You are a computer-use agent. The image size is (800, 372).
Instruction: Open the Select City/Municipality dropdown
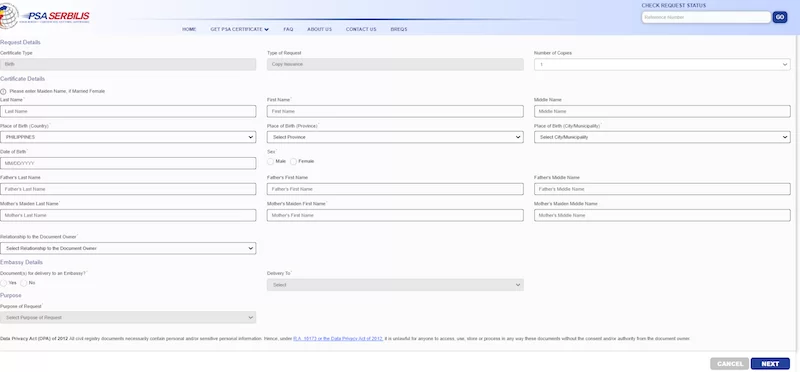(662, 137)
